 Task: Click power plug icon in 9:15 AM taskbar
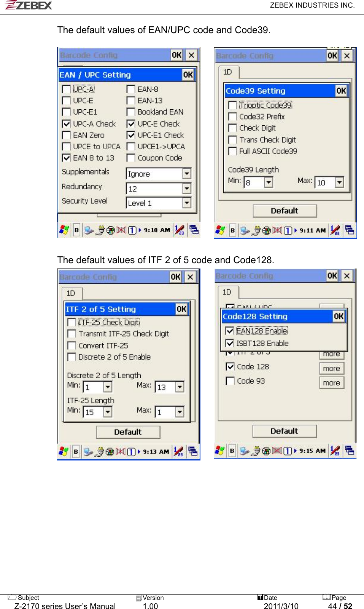pyautogui.click(x=256, y=451)
